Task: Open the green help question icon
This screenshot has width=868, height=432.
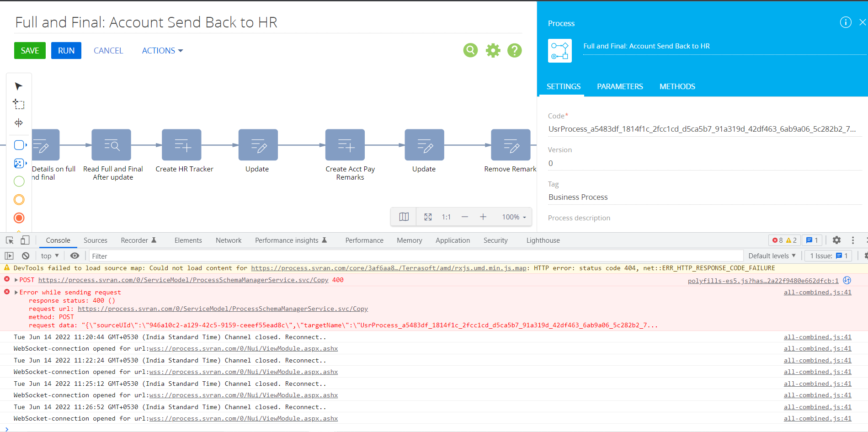Action: point(515,50)
